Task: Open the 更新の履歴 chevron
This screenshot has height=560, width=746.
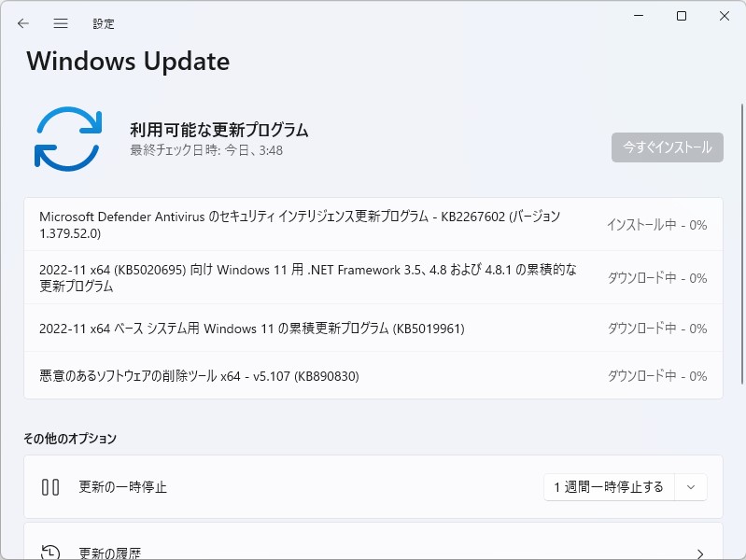Action: pos(700,553)
